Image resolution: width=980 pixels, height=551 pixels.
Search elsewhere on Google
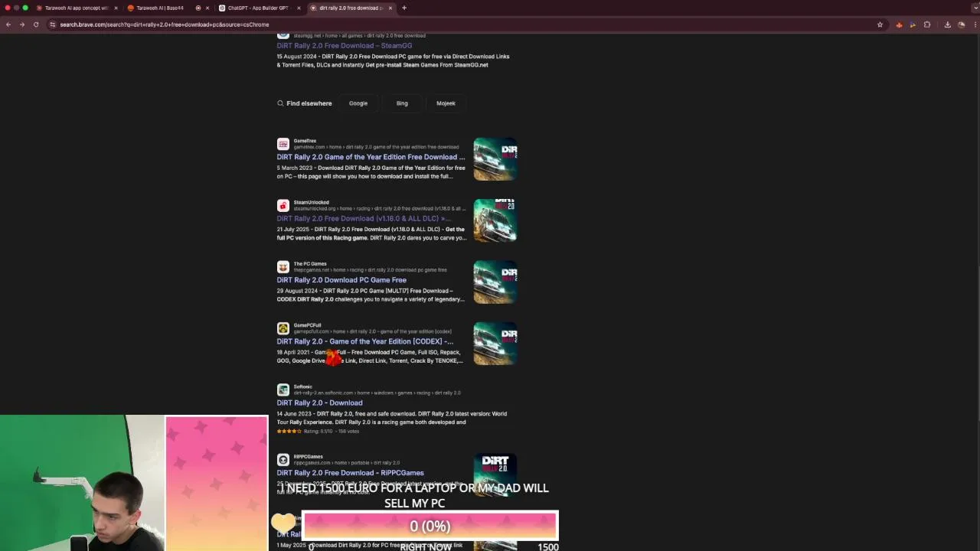(358, 103)
